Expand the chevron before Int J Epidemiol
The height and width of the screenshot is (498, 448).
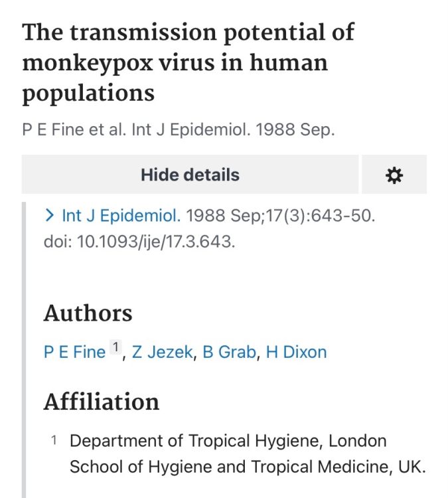[x=49, y=216]
